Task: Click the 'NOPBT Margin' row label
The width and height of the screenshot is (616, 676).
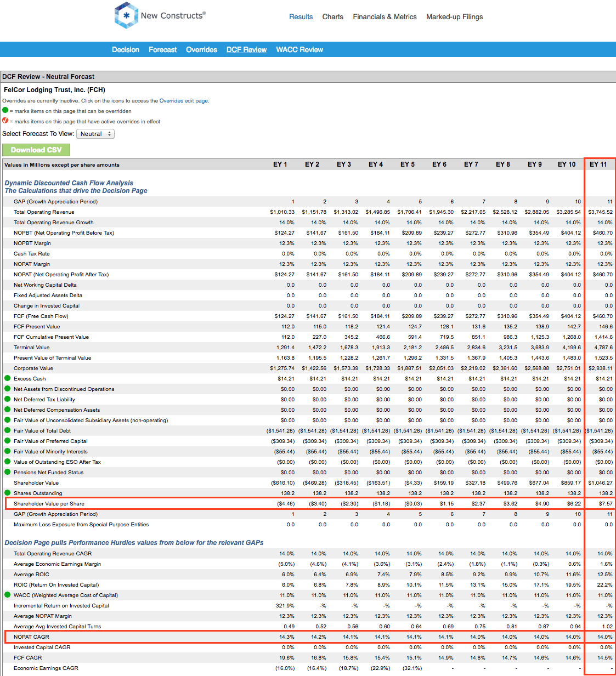Action: click(x=32, y=243)
